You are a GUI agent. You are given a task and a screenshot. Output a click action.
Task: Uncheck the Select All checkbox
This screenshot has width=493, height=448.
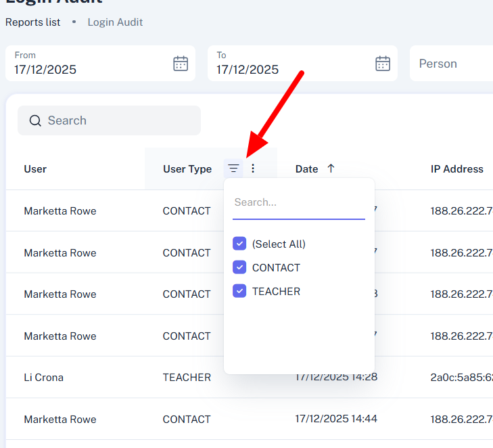tap(239, 244)
